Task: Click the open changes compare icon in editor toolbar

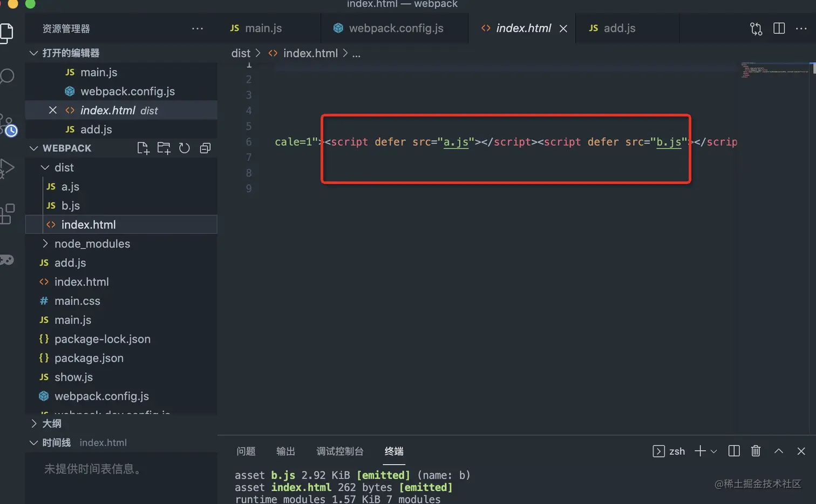Action: click(x=756, y=29)
